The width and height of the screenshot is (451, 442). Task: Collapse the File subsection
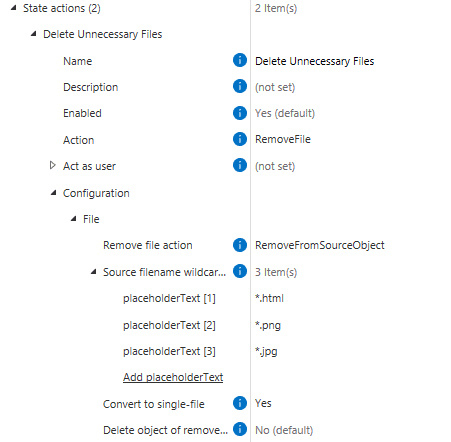coord(73,219)
